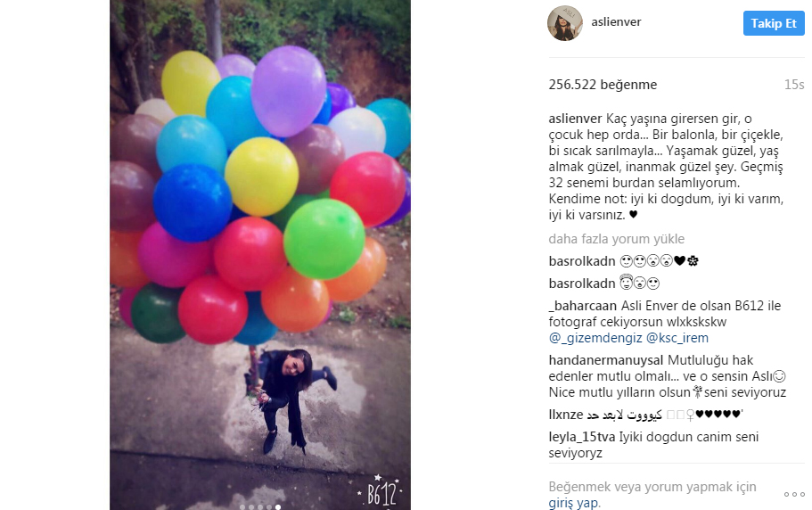Select the last carousel indicator dot
The width and height of the screenshot is (812, 510).
coord(278,507)
